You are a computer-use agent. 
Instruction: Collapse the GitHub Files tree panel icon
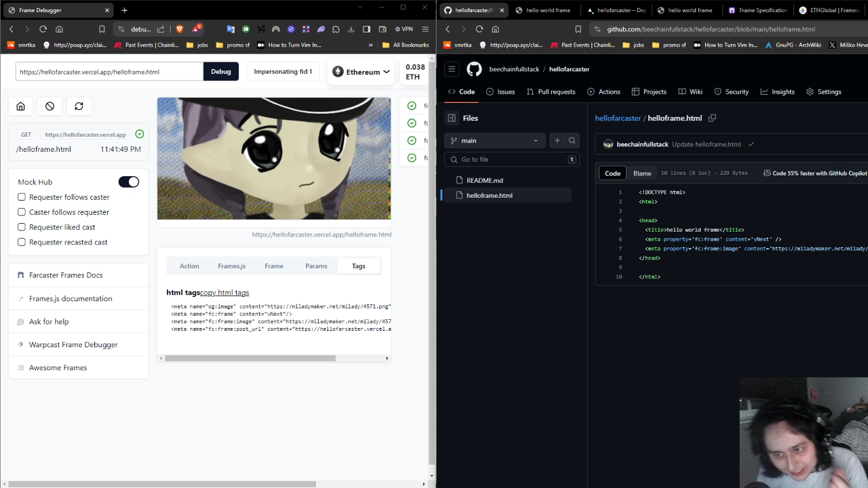[x=452, y=118]
